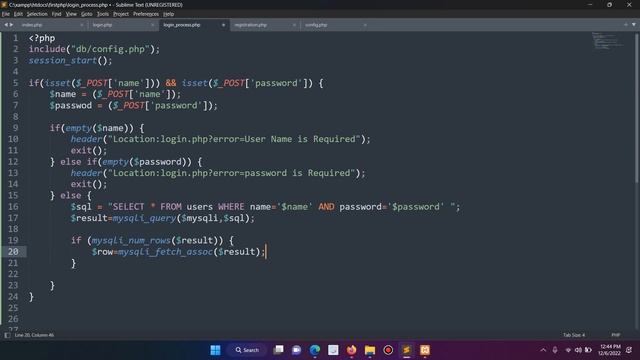The width and height of the screenshot is (640, 360).
Task: Open the screen recorder taskbar icon
Action: [388, 350]
